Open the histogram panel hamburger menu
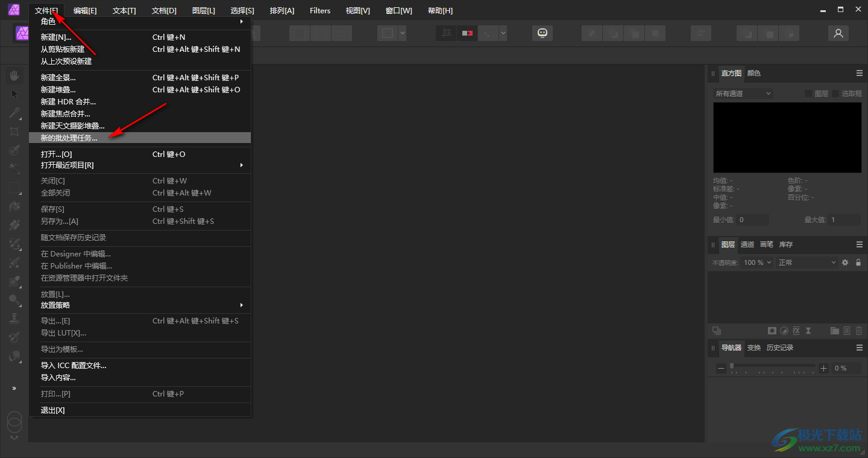Image resolution: width=868 pixels, height=458 pixels. pos(860,73)
